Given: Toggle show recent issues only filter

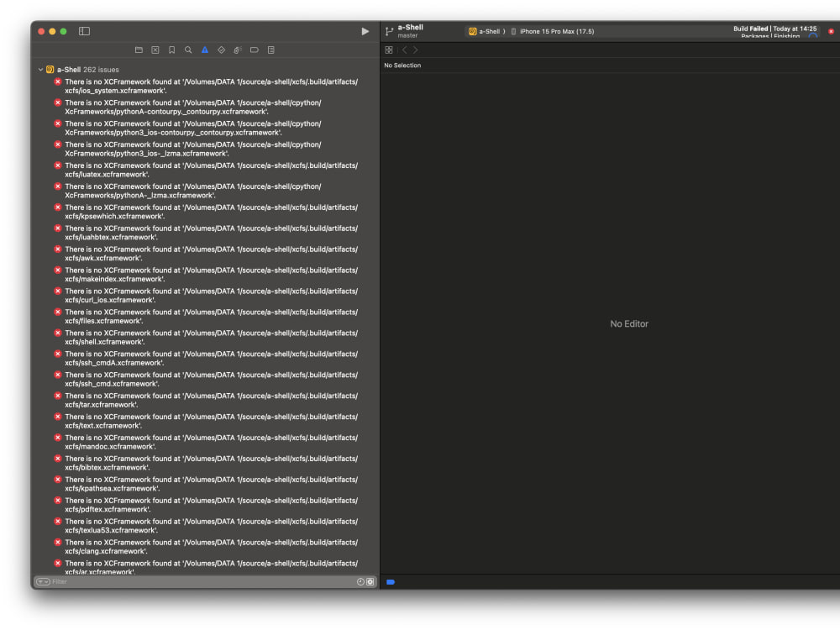Looking at the screenshot, I should [360, 582].
